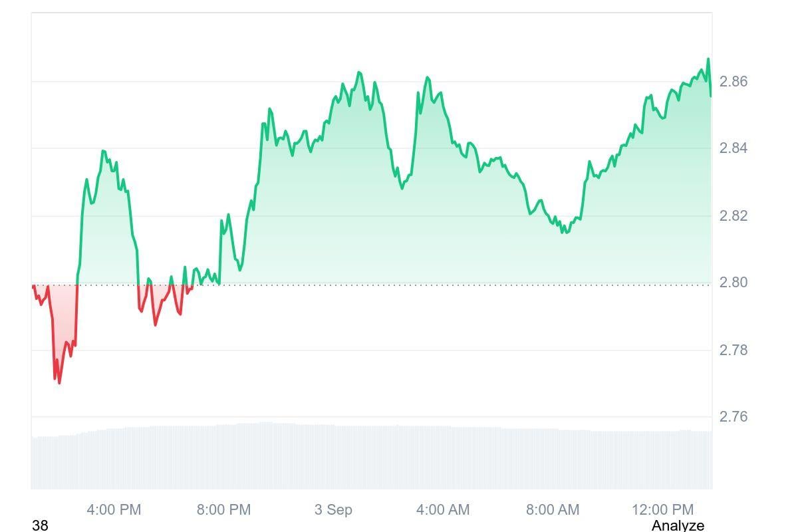798x532 pixels.
Task: Click the Analyze link
Action: [677, 525]
